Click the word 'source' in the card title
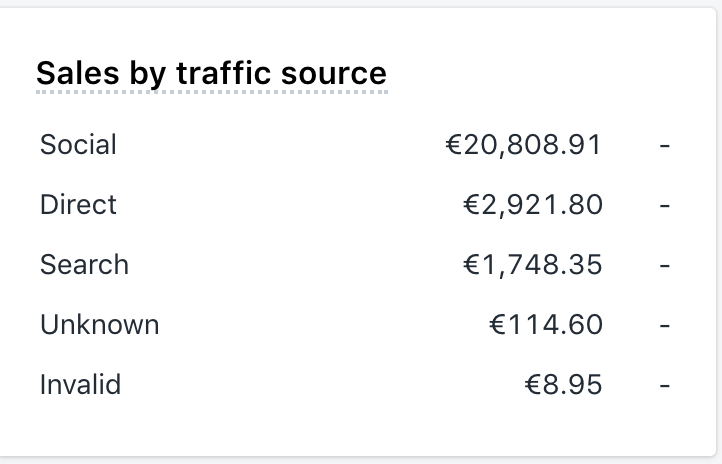The height and width of the screenshot is (464, 722). pos(334,74)
